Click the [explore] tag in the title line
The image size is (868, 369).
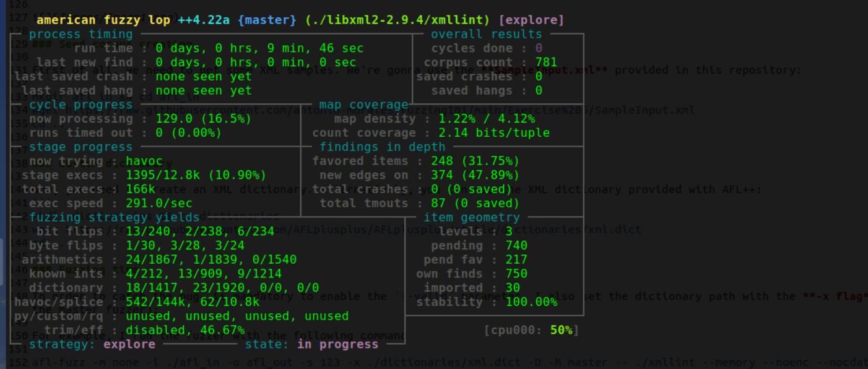coord(532,20)
